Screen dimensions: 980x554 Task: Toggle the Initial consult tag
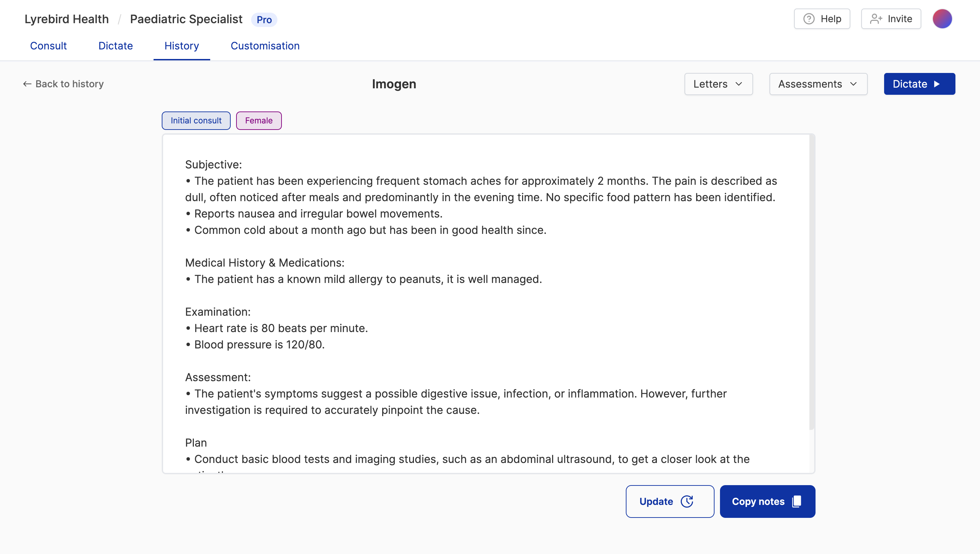pyautogui.click(x=196, y=121)
